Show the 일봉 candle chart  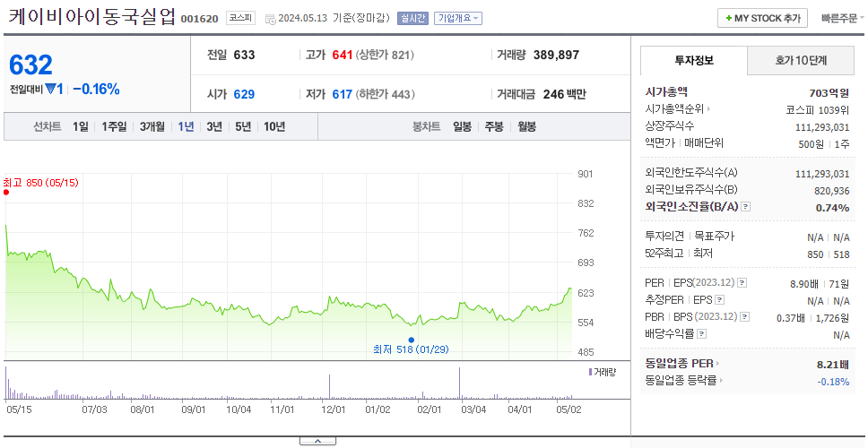pos(462,126)
